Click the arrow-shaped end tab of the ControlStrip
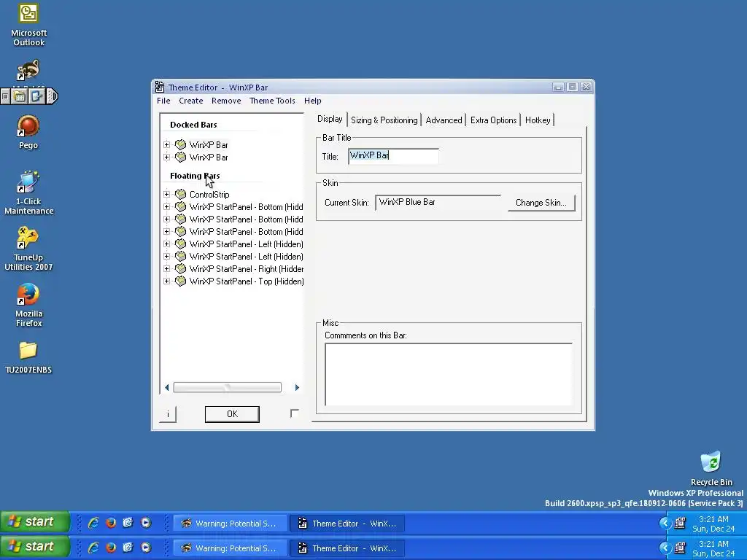Screen dimensions: 747x560 [x=53, y=97]
